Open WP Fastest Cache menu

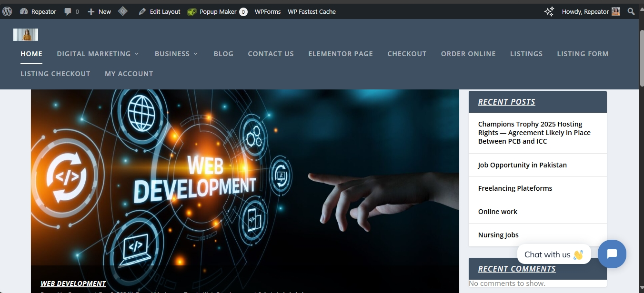(x=312, y=11)
